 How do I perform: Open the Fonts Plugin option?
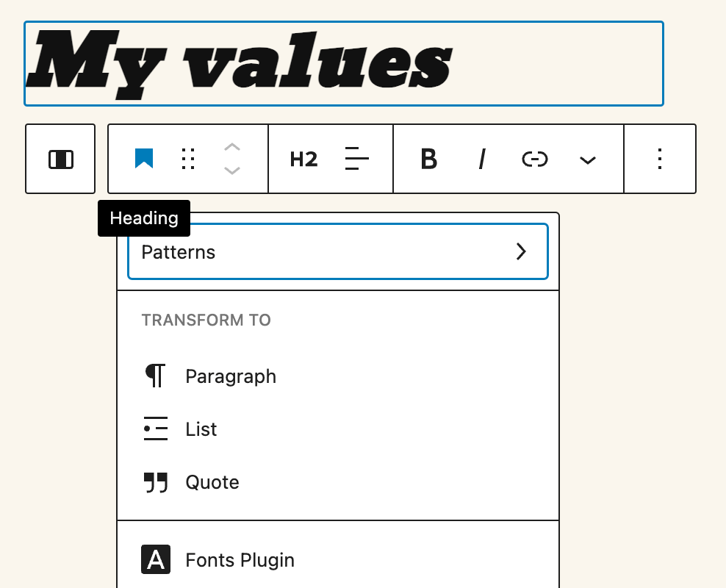coord(239,559)
